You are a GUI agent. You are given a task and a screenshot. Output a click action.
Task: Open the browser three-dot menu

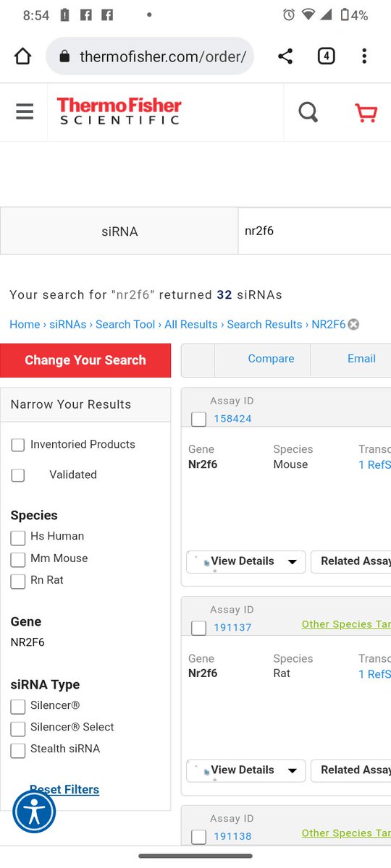click(x=364, y=56)
